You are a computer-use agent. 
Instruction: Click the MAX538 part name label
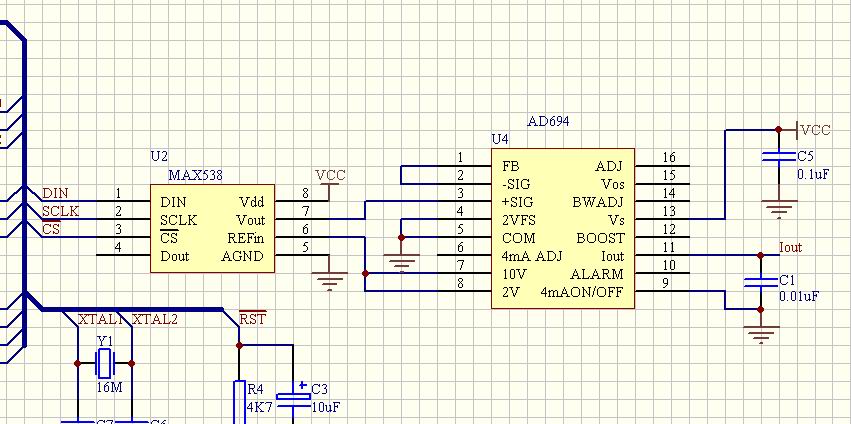[x=195, y=175]
